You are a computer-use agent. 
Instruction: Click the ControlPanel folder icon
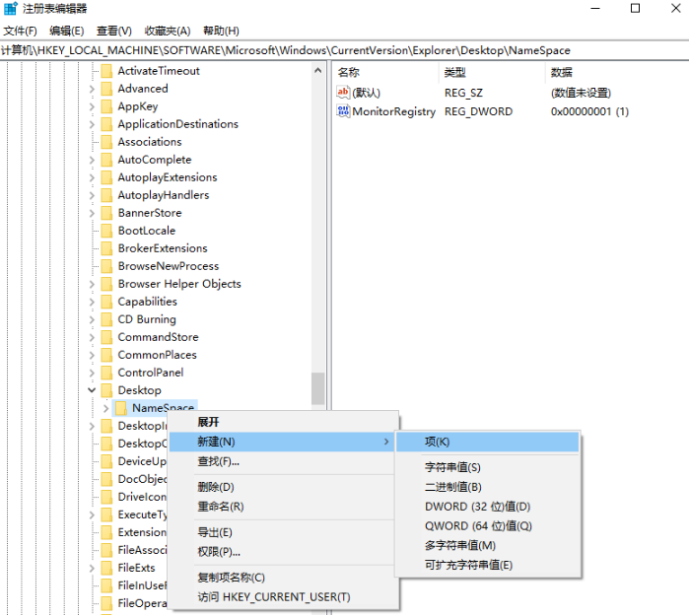106,373
